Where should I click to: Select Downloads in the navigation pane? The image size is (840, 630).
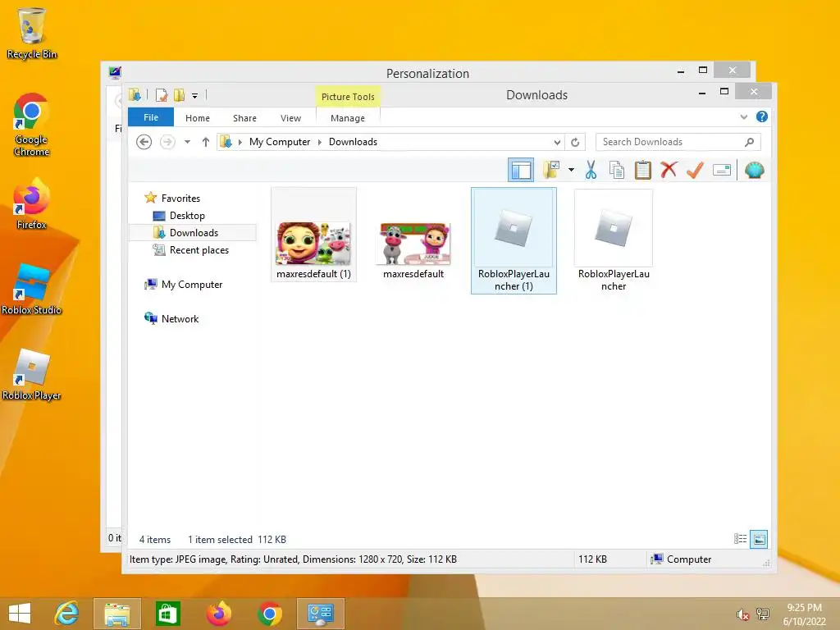pos(186,232)
